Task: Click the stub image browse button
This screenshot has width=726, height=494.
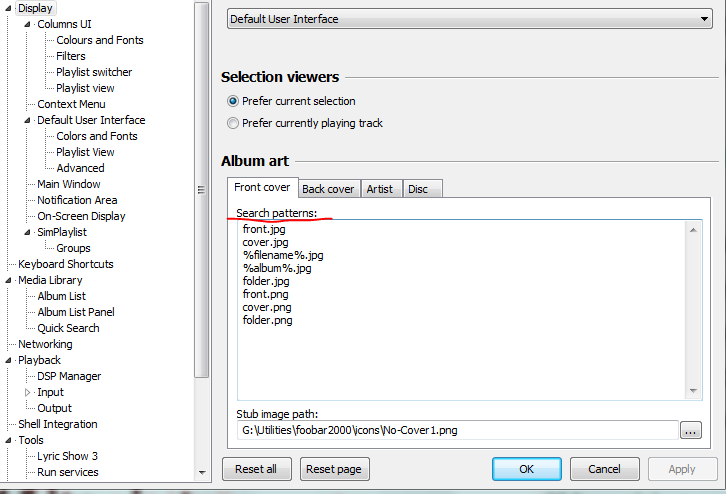Action: [x=690, y=430]
